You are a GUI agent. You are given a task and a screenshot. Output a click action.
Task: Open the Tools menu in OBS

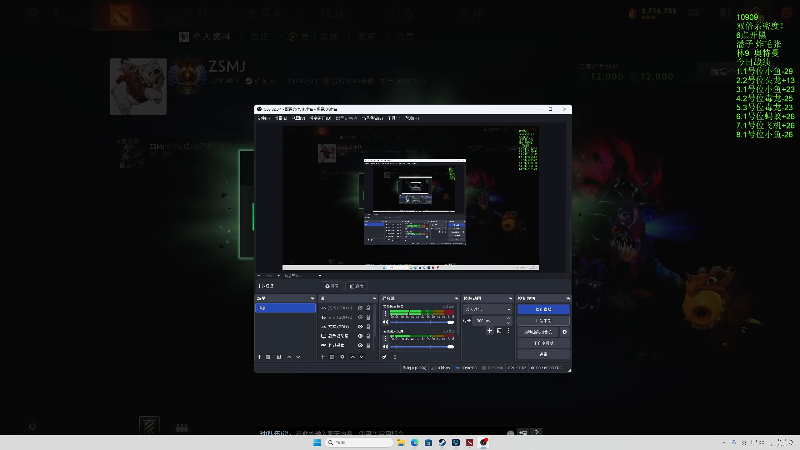[394, 118]
